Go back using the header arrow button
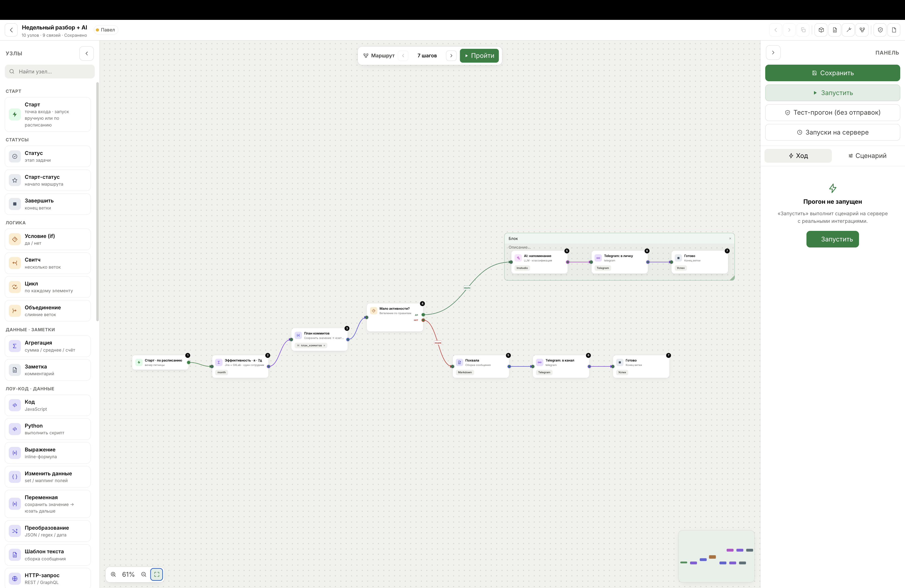The height and width of the screenshot is (588, 905). 11,30
